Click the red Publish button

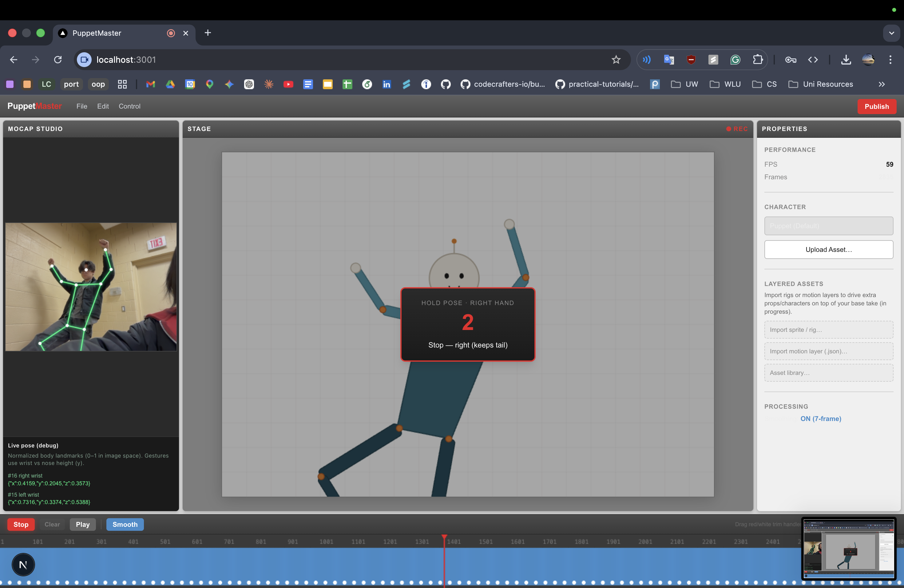[x=876, y=106]
